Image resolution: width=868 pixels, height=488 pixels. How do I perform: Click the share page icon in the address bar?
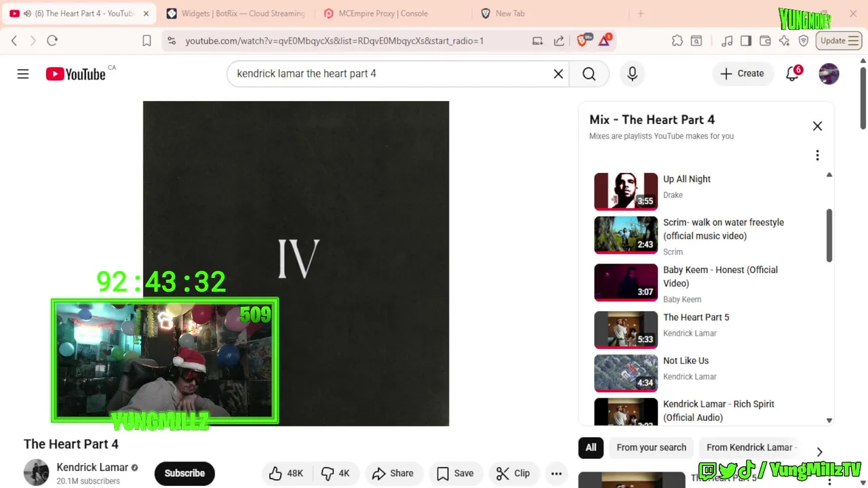coord(559,41)
